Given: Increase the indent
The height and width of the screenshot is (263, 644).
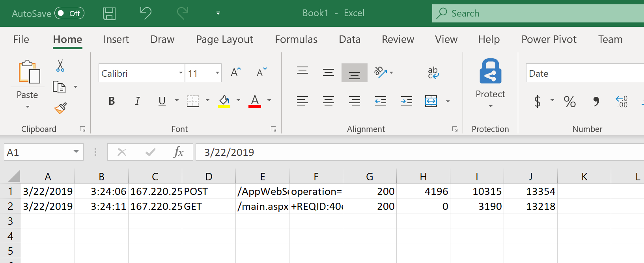Looking at the screenshot, I should point(407,101).
